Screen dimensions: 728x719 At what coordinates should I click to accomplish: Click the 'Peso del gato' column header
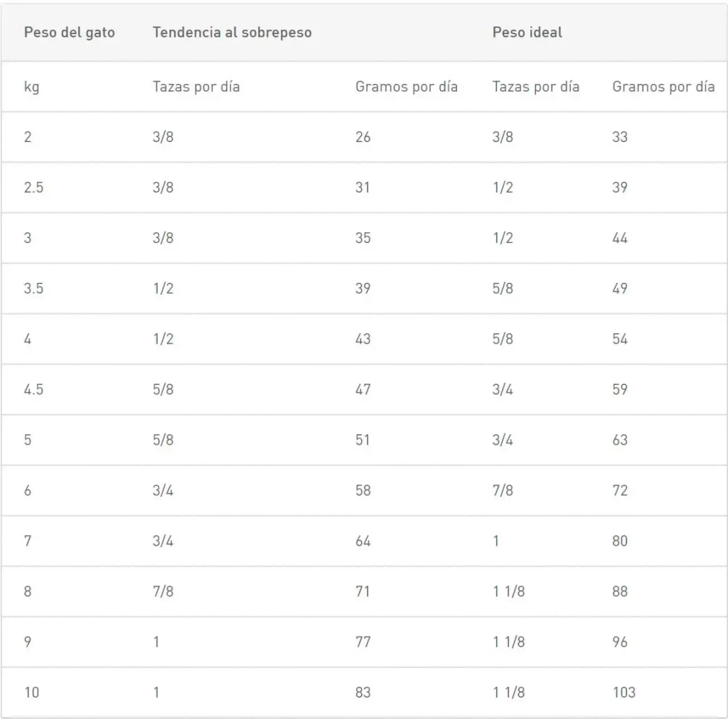pos(69,33)
